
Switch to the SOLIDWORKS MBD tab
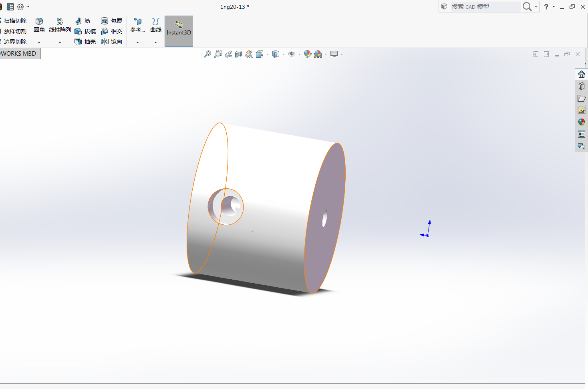(19, 54)
